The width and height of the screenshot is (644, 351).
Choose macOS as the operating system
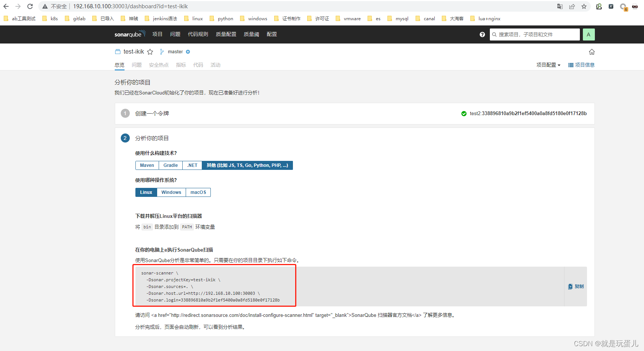point(198,192)
